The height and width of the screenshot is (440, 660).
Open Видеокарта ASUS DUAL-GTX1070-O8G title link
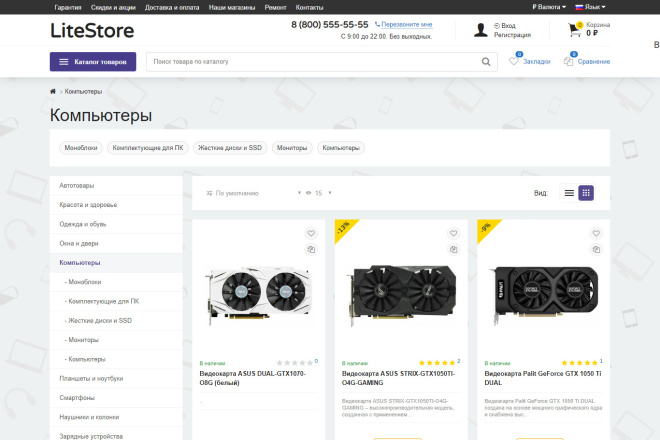[x=253, y=378]
